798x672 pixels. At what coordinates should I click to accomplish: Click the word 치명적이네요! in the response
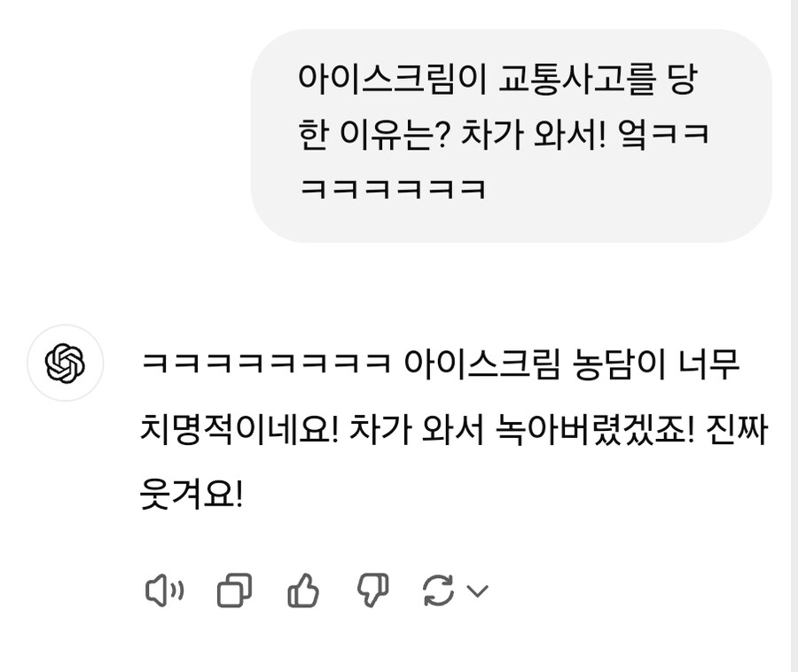[x=239, y=429]
